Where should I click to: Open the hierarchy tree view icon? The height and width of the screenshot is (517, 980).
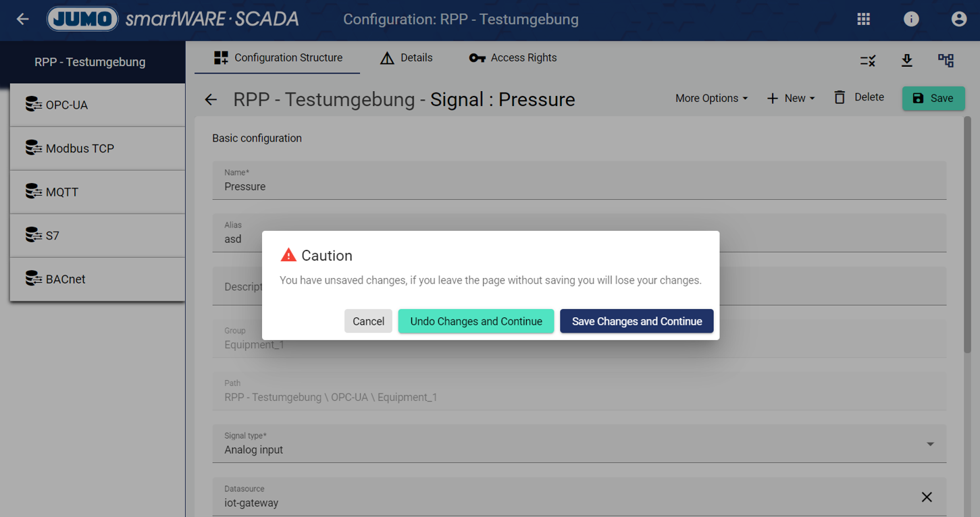point(946,61)
